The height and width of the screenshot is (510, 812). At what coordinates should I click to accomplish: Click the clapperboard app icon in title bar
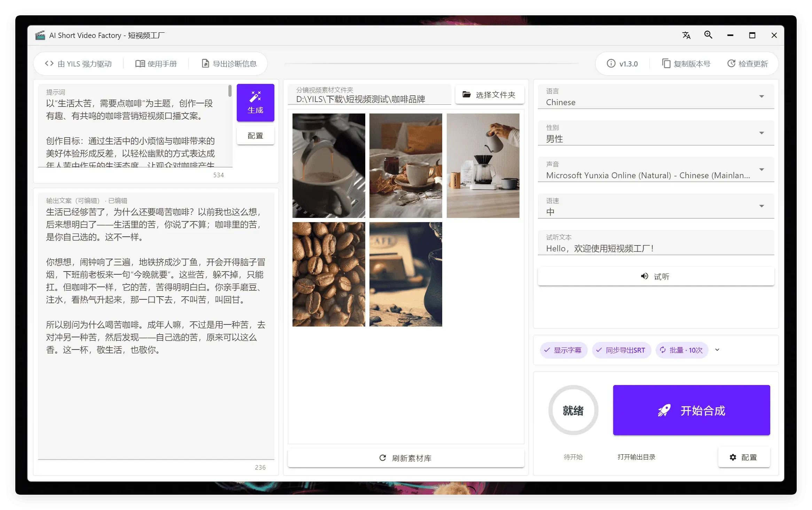[x=40, y=35]
